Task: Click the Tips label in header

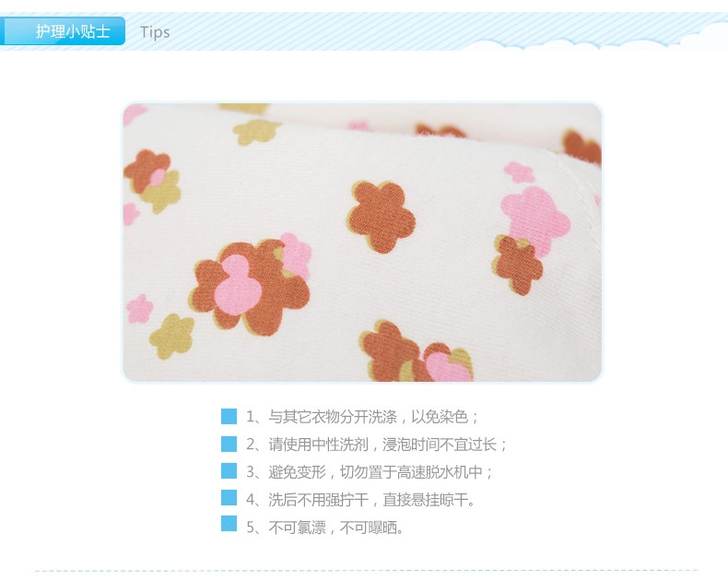Action: point(155,32)
